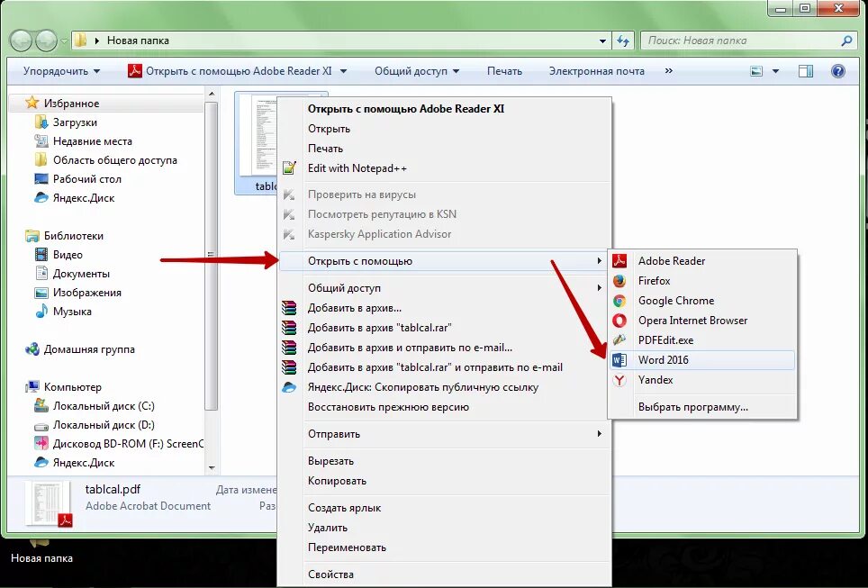Click the Adobe Reader icon in submenu
This screenshot has width=868, height=588.
click(x=619, y=261)
